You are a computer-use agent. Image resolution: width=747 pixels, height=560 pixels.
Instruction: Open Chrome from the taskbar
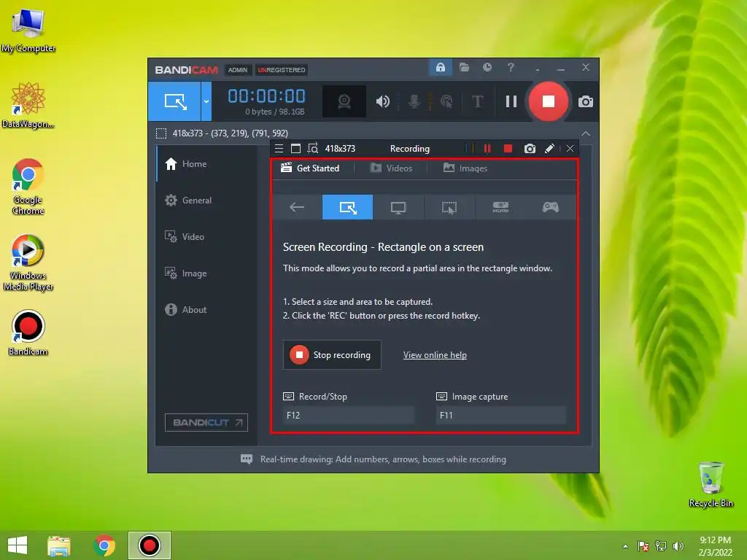[x=104, y=545]
